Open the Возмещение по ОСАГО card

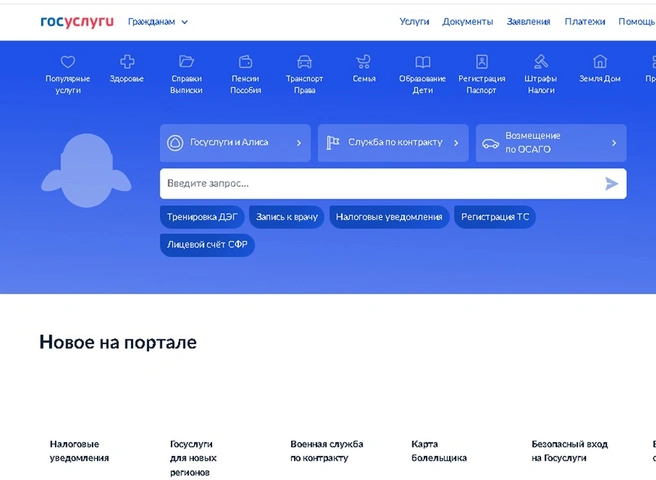tap(551, 143)
